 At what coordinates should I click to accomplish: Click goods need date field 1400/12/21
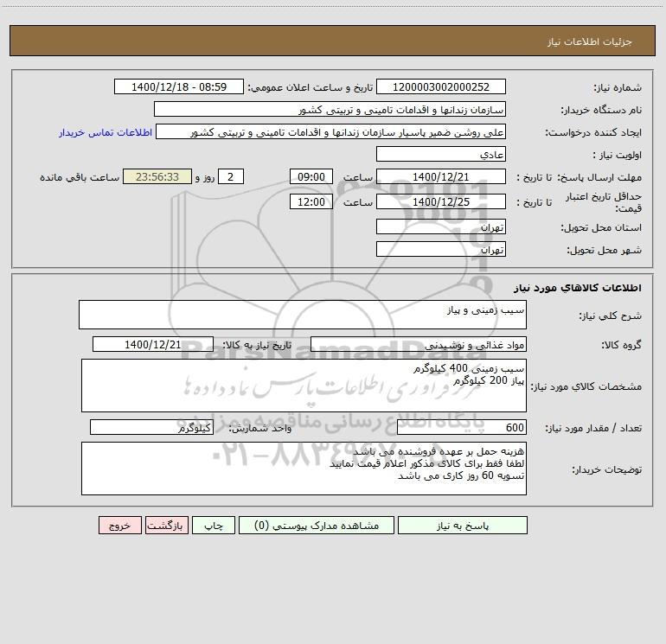point(153,344)
